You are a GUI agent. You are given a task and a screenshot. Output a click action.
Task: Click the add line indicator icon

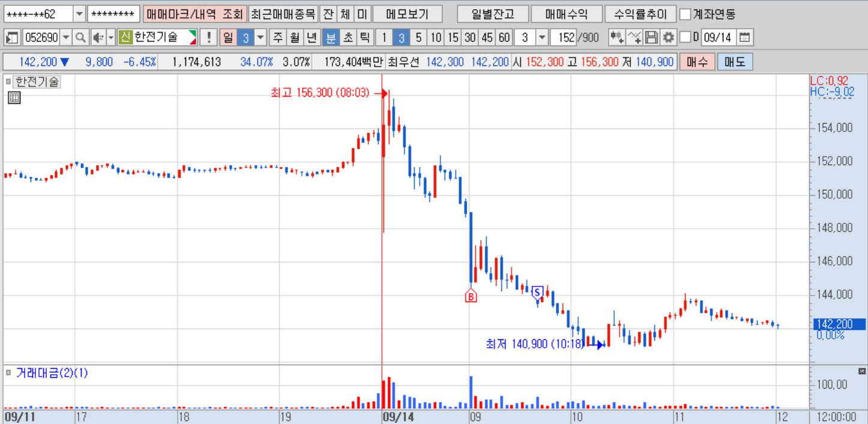tap(634, 38)
